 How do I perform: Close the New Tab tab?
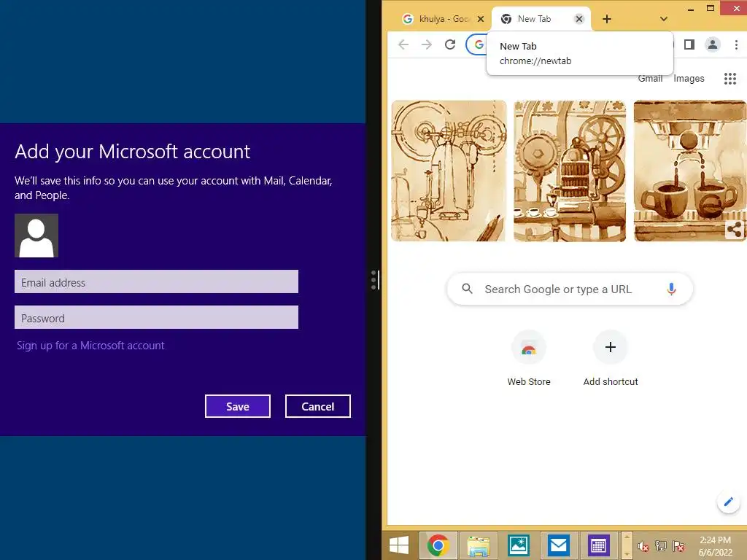(x=578, y=19)
